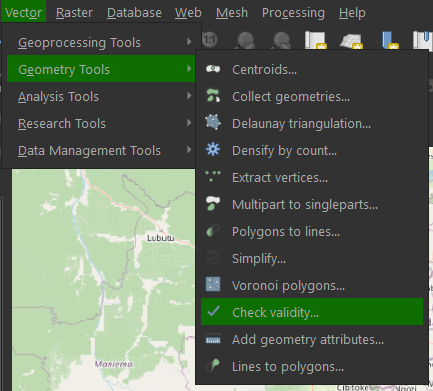
Task: Click the Geoprocessing Tools submenu arrow
Action: pos(189,42)
